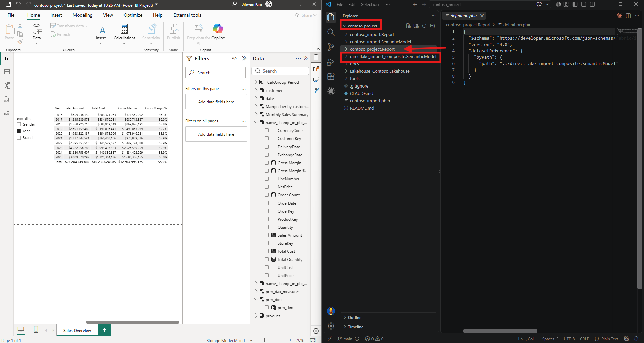Image resolution: width=644 pixels, height=343 pixels.
Task: Open the Modeling ribbon tab
Action: pos(83,15)
